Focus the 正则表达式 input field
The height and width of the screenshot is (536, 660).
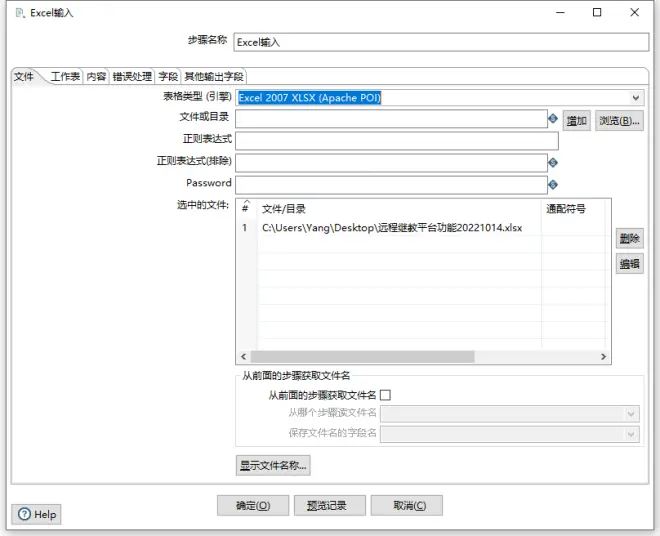click(397, 141)
